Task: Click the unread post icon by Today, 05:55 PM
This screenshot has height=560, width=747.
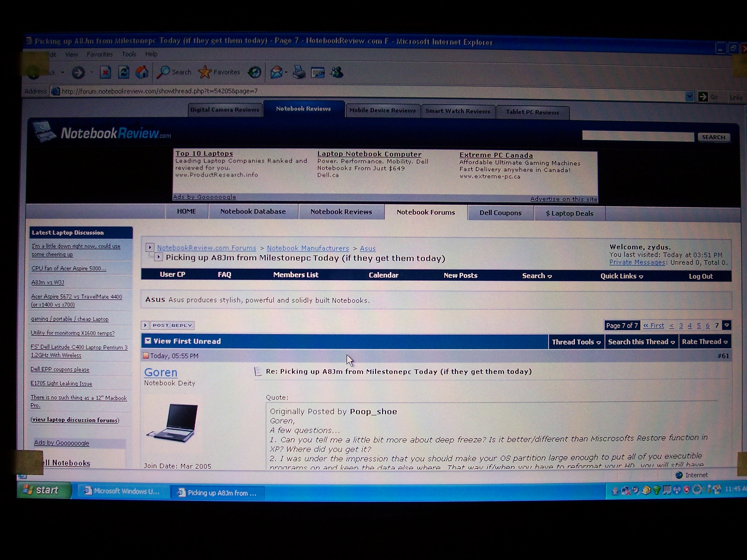Action: (146, 356)
